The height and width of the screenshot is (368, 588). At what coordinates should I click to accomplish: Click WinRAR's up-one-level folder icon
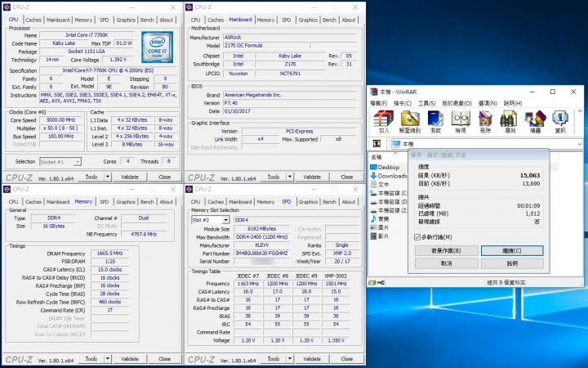(x=376, y=143)
